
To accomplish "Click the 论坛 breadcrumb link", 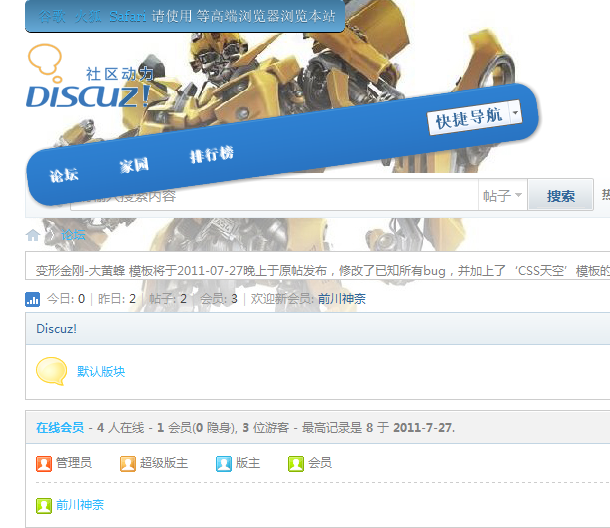I will coord(73,235).
